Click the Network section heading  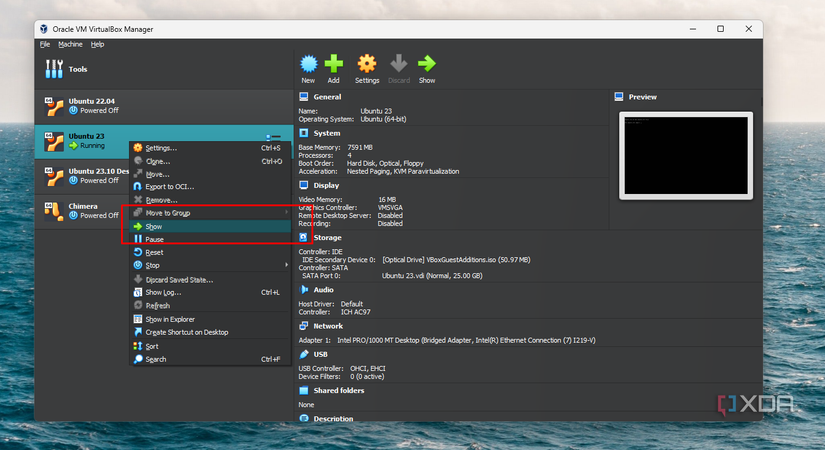point(328,326)
